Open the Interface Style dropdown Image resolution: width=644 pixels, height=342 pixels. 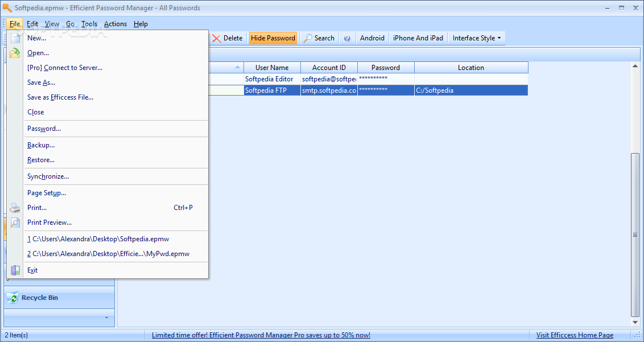477,38
